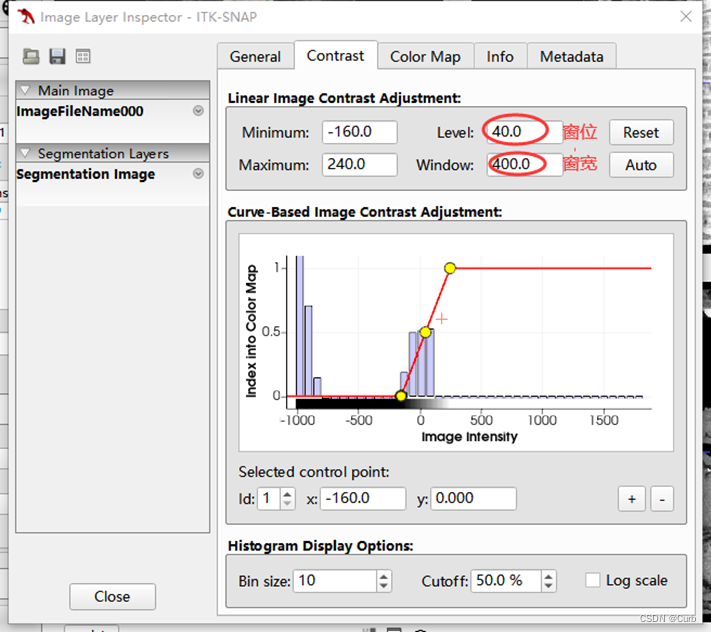
Task: Increase the Cutoff percentage
Action: tap(549, 576)
